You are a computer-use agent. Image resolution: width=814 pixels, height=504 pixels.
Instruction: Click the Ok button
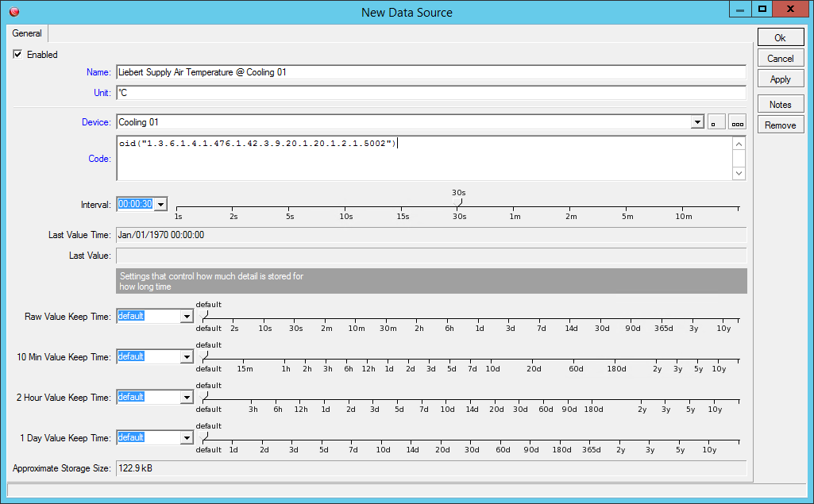780,37
